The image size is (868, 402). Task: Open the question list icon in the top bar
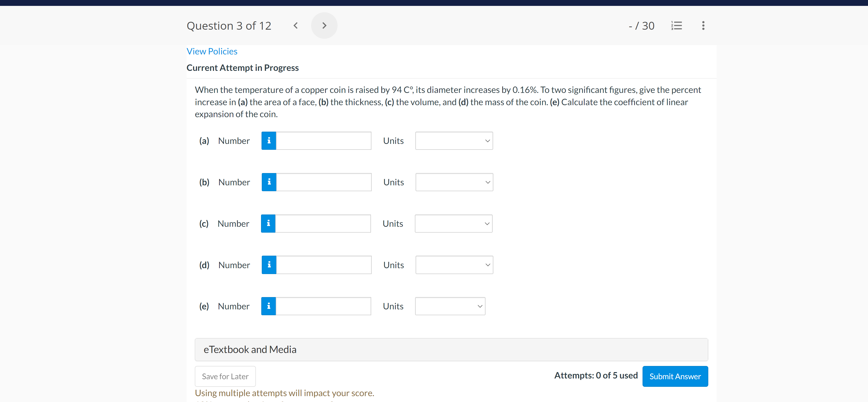[x=677, y=25]
